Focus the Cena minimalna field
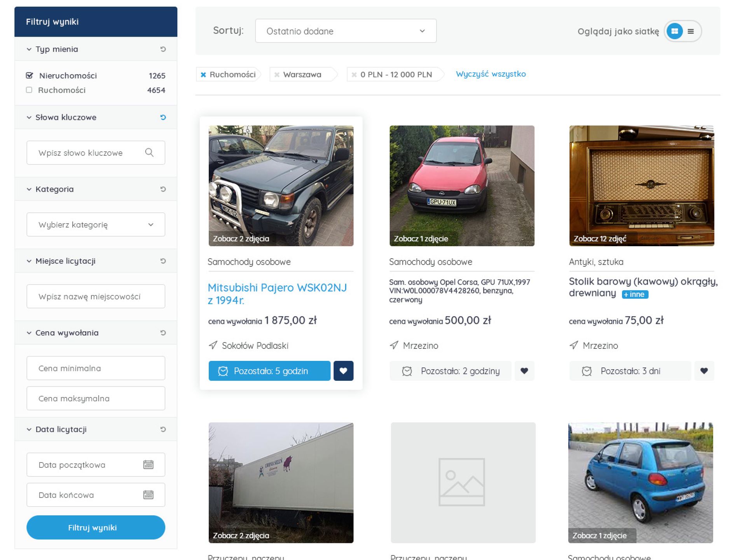 coord(96,368)
